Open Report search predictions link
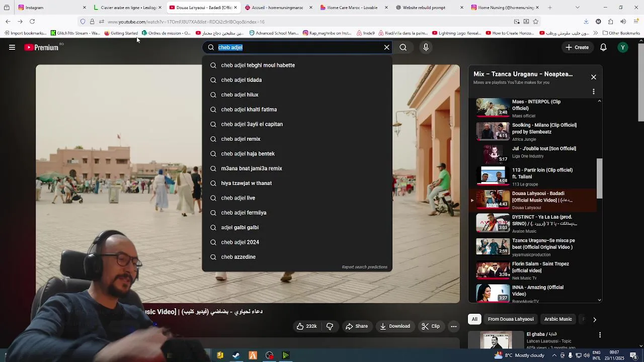 [364, 267]
